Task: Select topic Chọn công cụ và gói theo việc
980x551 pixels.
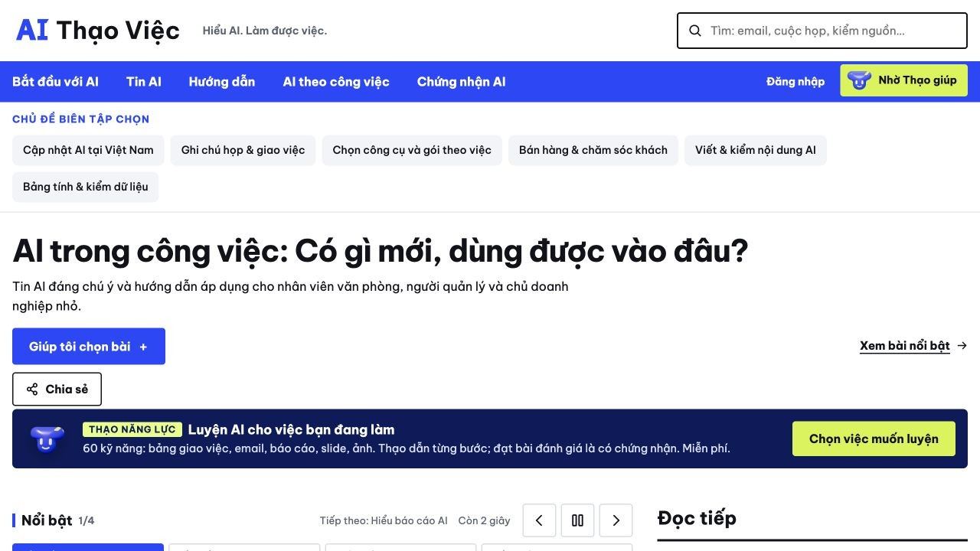Action: [x=412, y=150]
